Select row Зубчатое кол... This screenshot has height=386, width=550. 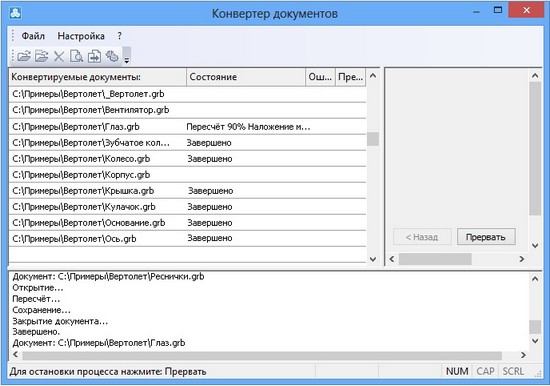(187, 143)
